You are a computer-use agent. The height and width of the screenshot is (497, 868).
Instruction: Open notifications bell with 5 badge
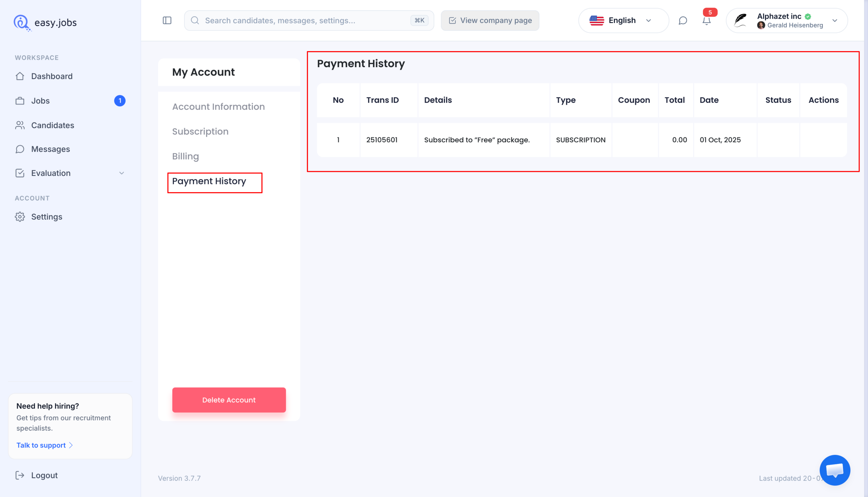pos(707,20)
